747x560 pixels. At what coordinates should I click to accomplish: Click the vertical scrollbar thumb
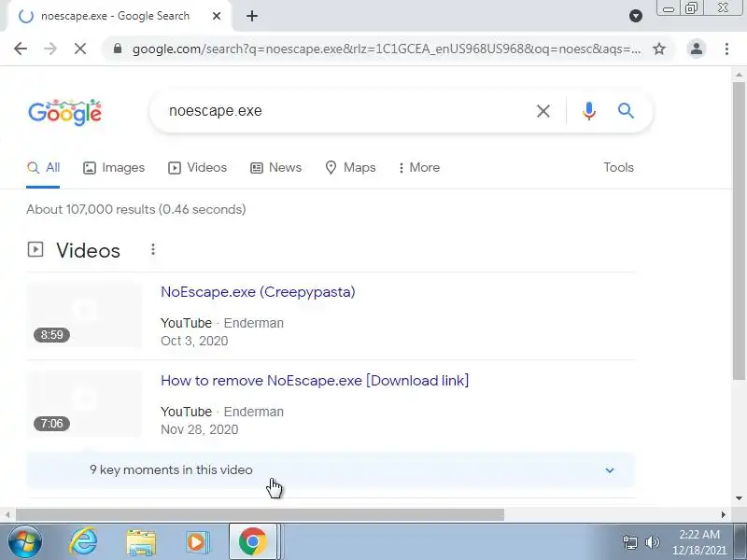[739, 231]
